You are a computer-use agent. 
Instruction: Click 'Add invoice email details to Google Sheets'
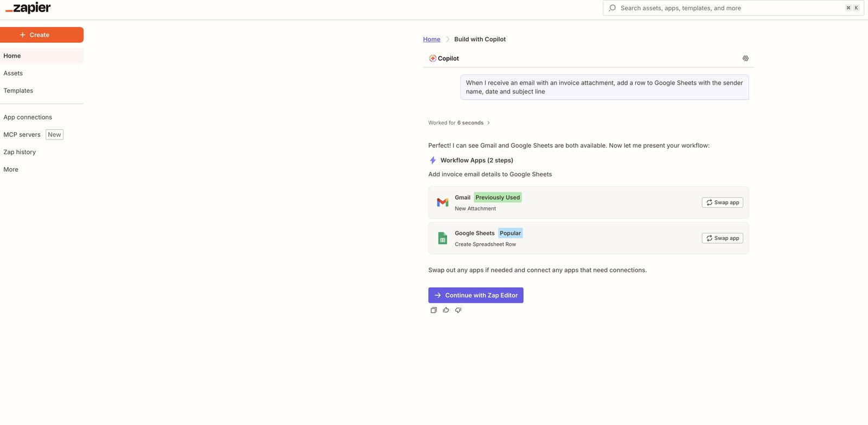[x=490, y=174]
